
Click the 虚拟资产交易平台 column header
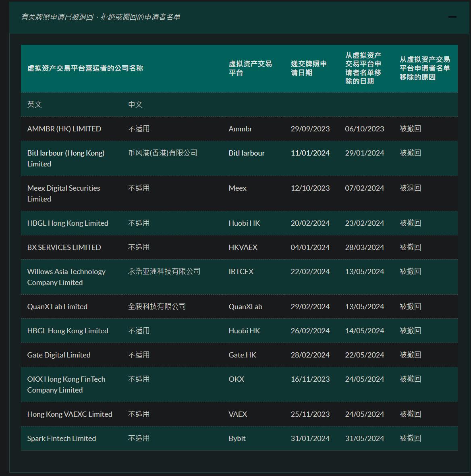pyautogui.click(x=250, y=68)
